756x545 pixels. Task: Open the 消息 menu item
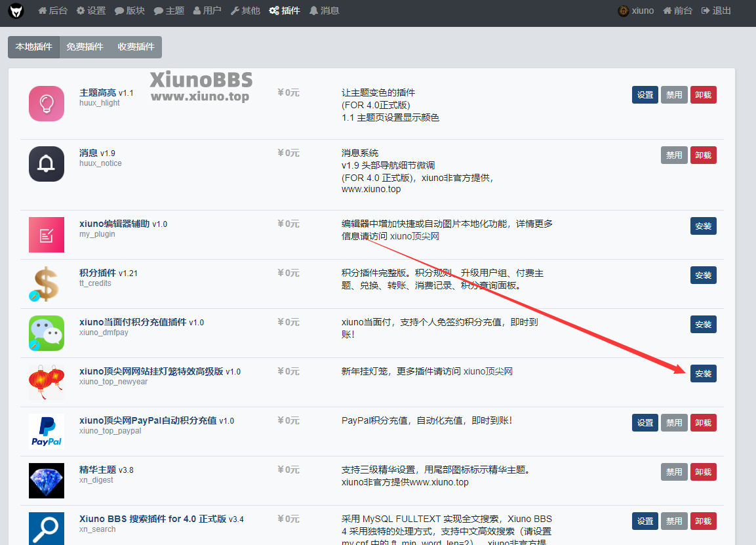point(324,10)
